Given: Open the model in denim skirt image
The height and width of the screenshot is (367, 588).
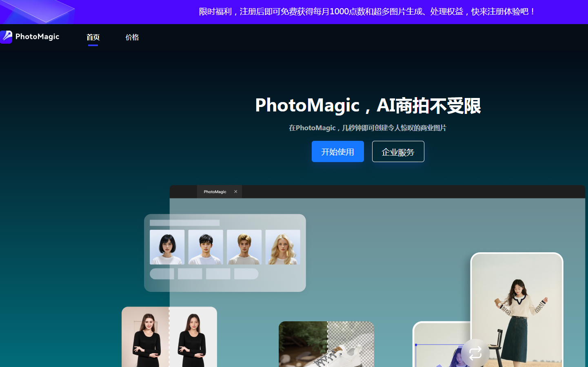Looking at the screenshot, I should 517,310.
